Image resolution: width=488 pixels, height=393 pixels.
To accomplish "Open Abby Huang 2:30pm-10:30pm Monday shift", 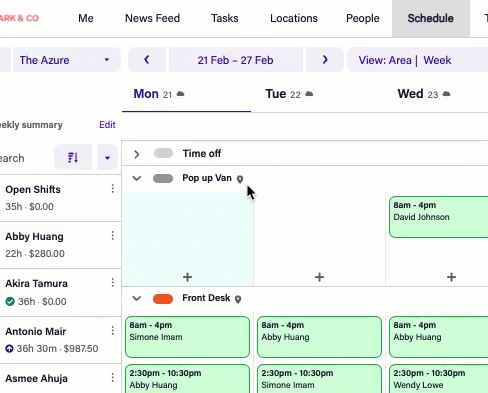I will click(x=187, y=379).
